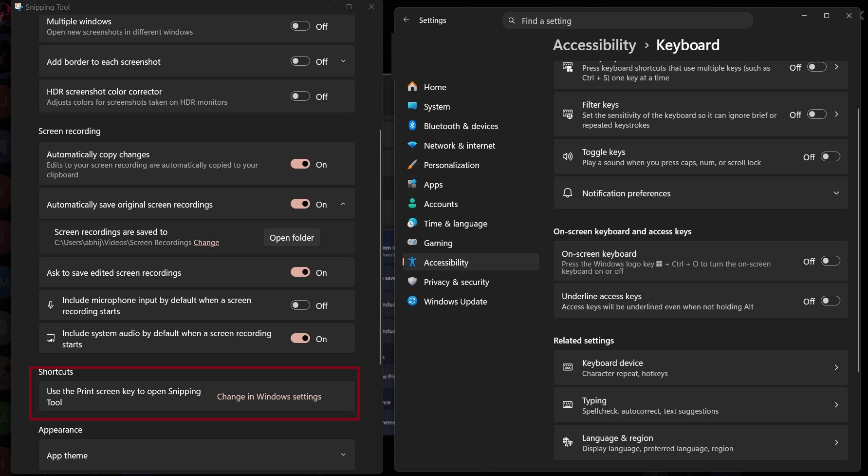Open Gaming settings from the sidebar
This screenshot has width=868, height=476.
pyautogui.click(x=437, y=243)
